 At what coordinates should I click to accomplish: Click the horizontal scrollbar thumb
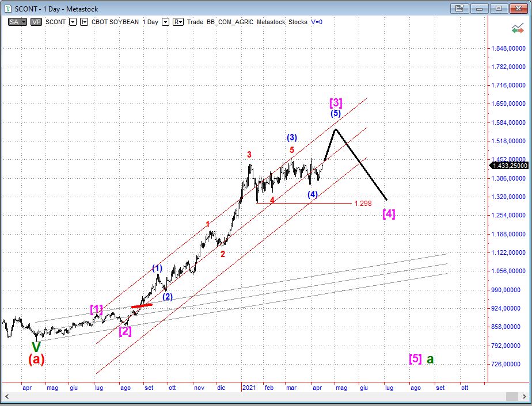coord(512,396)
